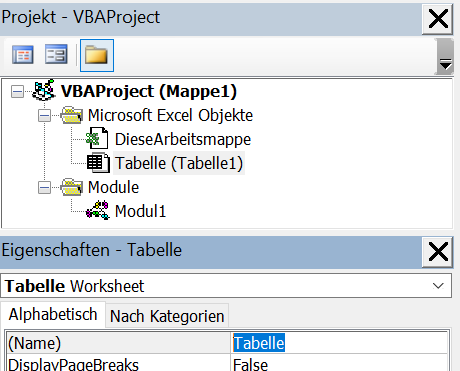This screenshot has width=460, height=371.
Task: Click the VBAProject project icon
Action: coord(44,90)
